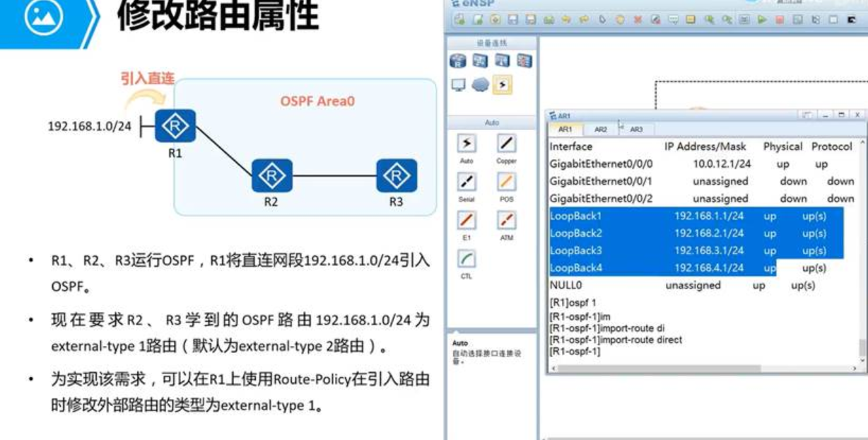The height and width of the screenshot is (440, 868).
Task: Click the Redo arrow in eNSP toolbar
Action: [584, 20]
